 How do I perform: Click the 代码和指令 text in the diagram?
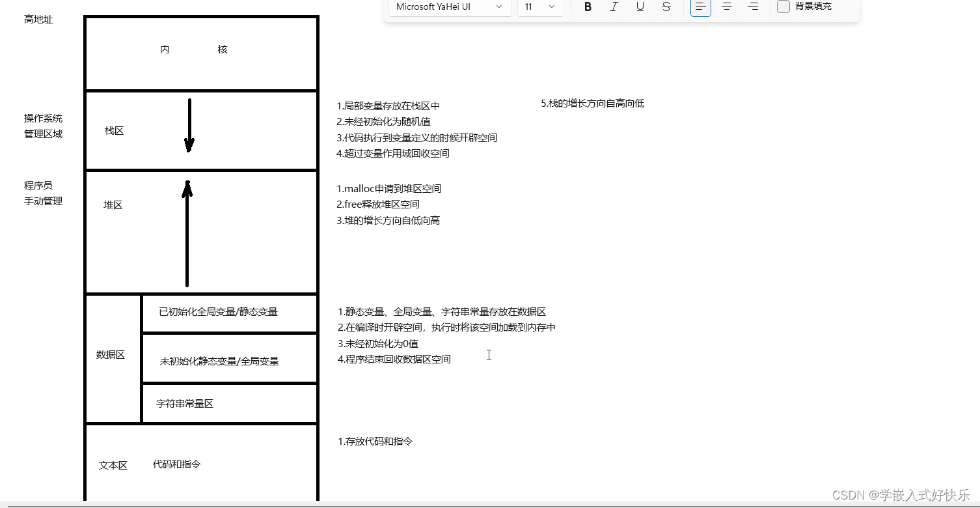click(x=177, y=464)
